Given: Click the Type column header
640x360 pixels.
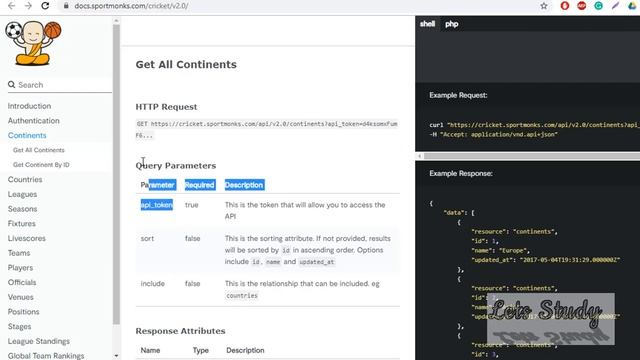Looking at the screenshot, I should (200, 350).
